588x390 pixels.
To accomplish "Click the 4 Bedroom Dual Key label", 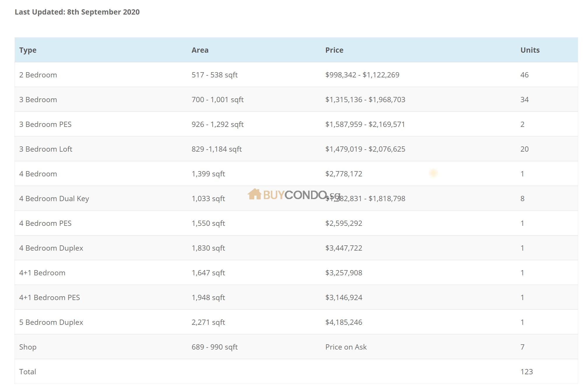I will click(x=54, y=198).
